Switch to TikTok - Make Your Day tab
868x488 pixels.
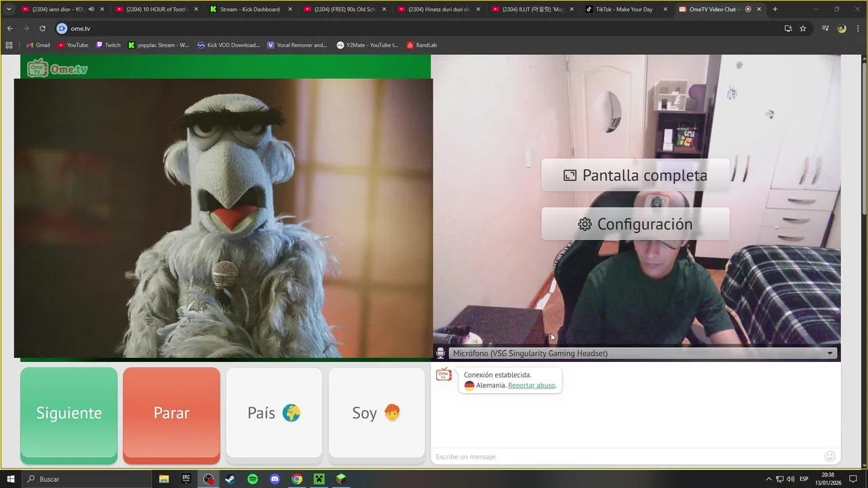626,9
